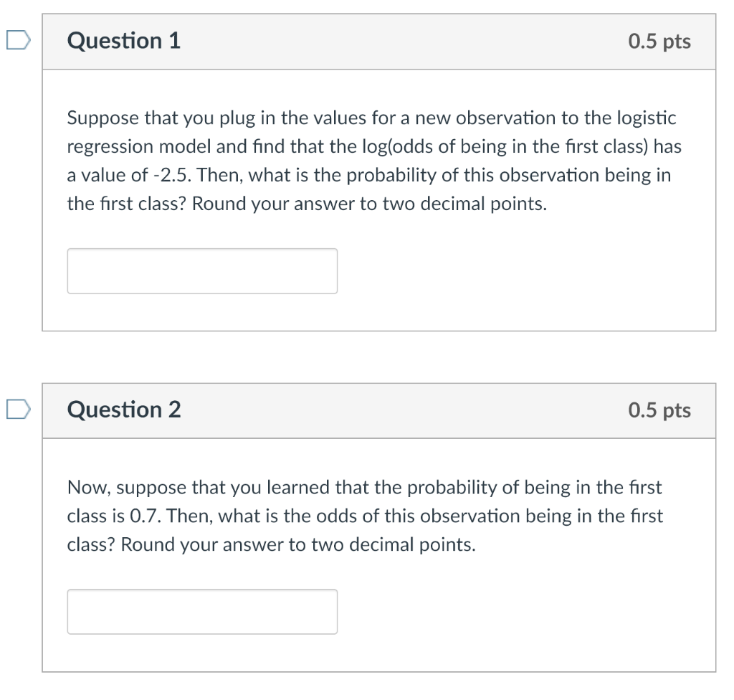Click the Question 2 header bar

(x=380, y=410)
